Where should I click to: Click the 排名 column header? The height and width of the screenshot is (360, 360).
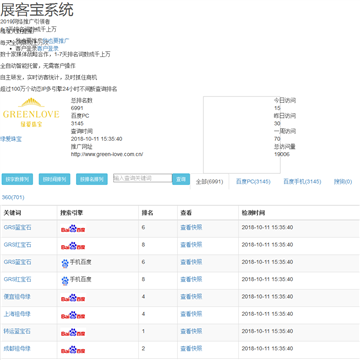pyautogui.click(x=147, y=213)
